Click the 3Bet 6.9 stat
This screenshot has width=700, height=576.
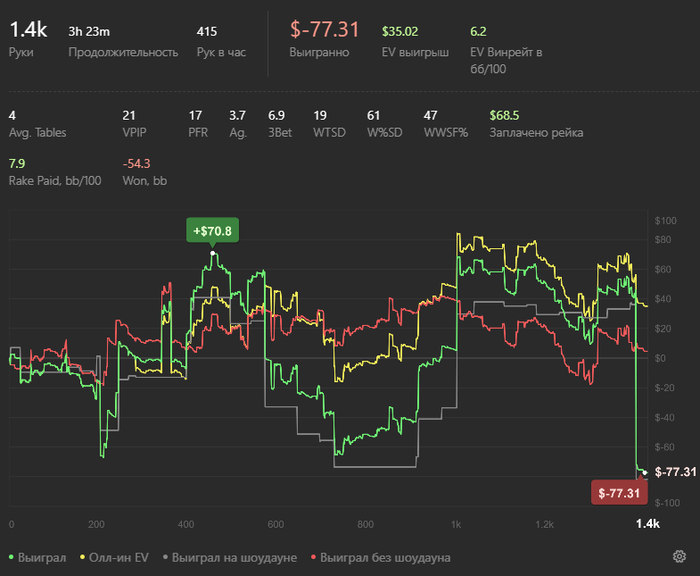277,116
